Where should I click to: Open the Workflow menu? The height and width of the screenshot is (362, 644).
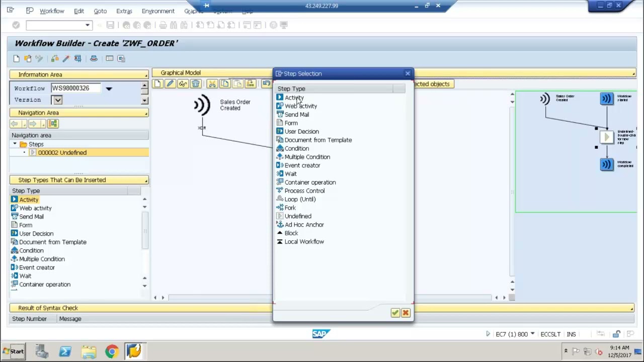click(52, 11)
